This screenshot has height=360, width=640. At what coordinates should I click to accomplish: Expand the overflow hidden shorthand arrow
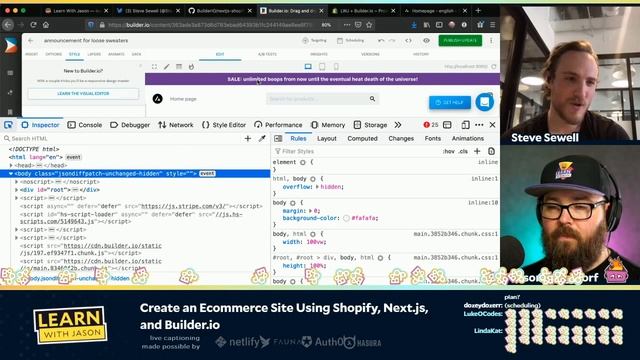click(317, 187)
